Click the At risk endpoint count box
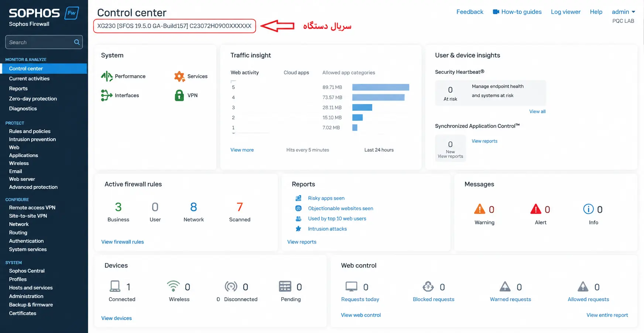The width and height of the screenshot is (644, 333). (451, 93)
